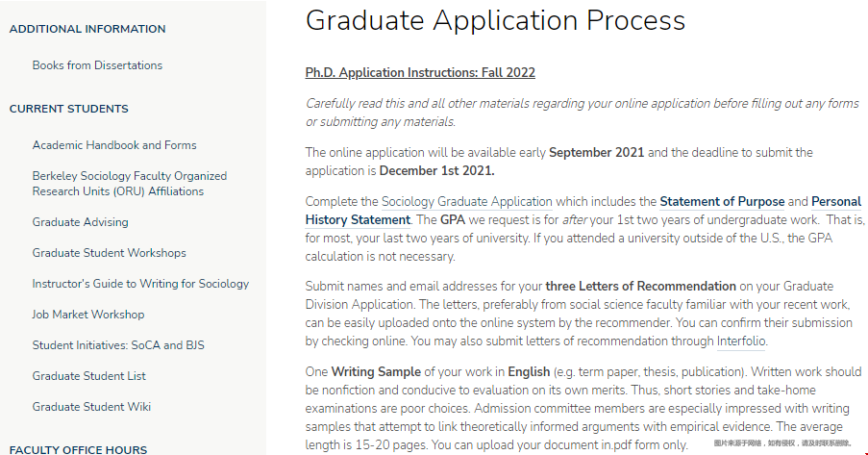
Task: Click the Graduate Application Process title
Action: [x=495, y=20]
